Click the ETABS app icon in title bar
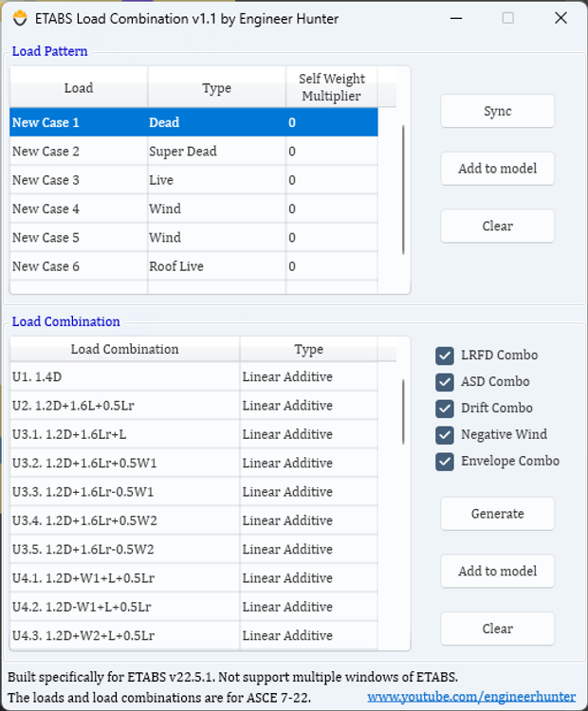 [17, 18]
